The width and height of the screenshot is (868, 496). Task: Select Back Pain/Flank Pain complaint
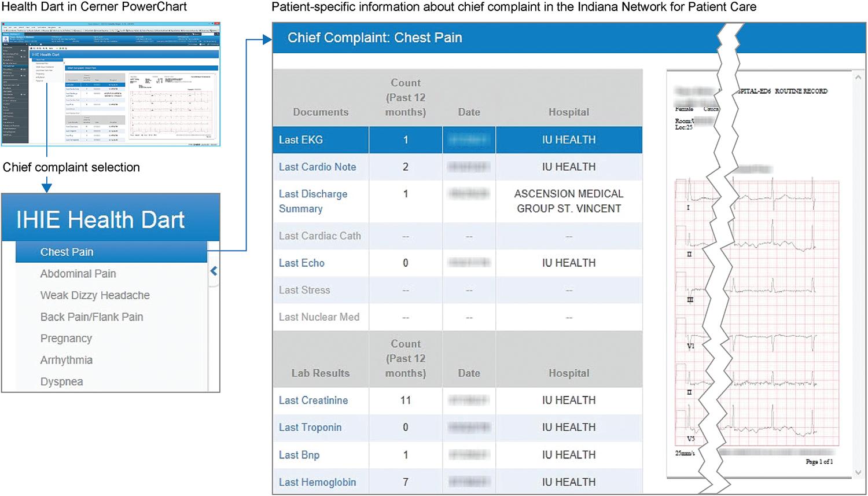click(x=91, y=317)
